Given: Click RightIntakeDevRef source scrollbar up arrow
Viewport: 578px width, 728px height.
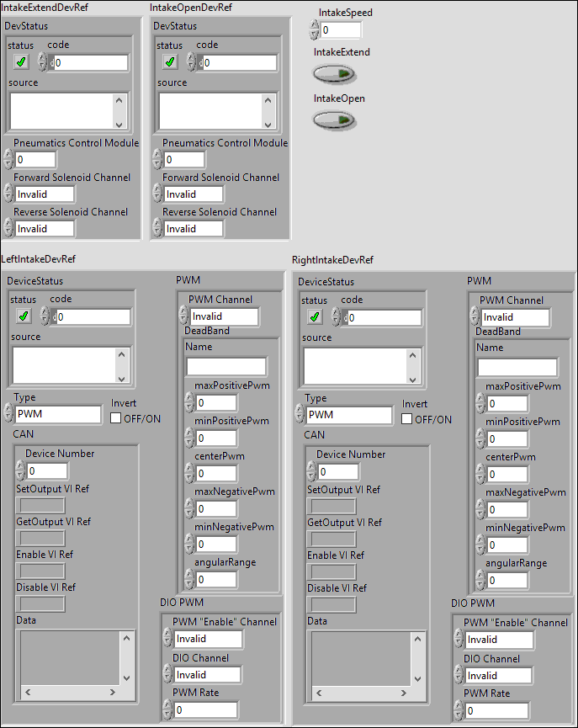Looking at the screenshot, I should 412,355.
